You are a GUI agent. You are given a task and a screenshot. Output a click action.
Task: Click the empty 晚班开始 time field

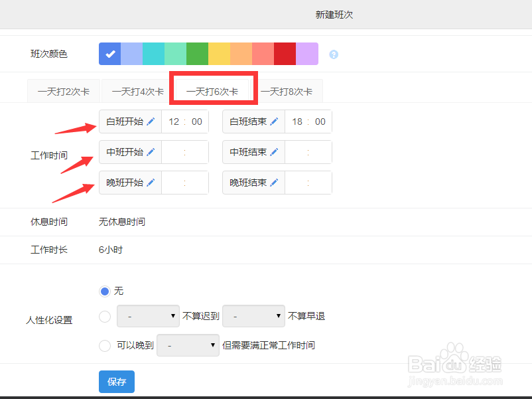point(185,183)
